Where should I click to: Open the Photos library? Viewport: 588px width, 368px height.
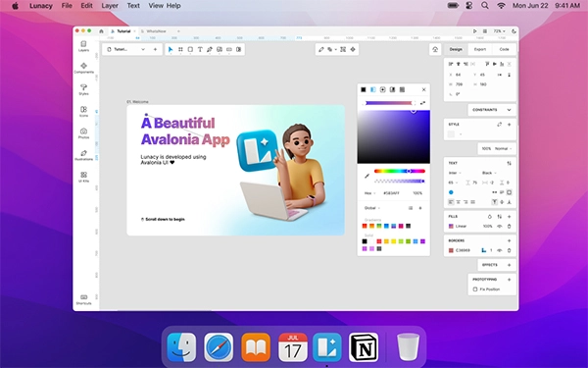83,133
